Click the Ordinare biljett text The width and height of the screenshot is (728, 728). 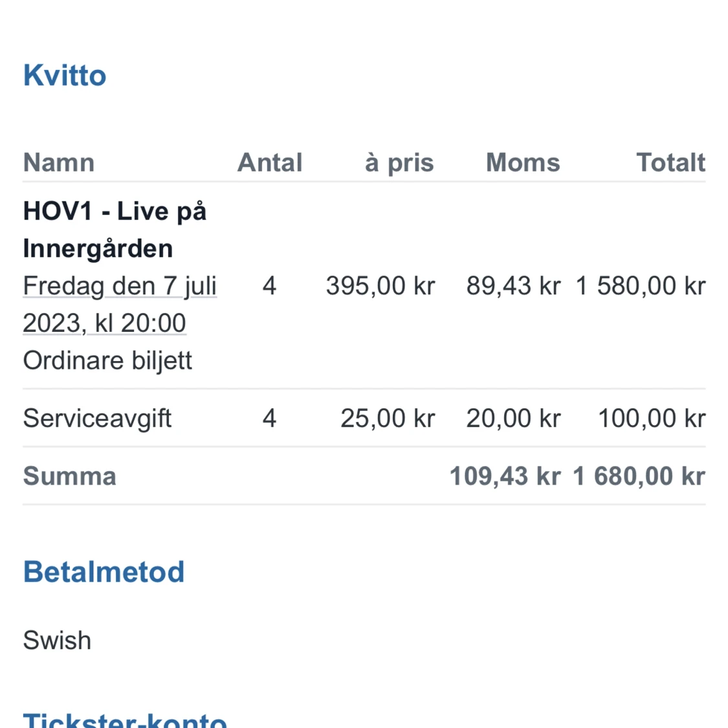pyautogui.click(x=107, y=360)
